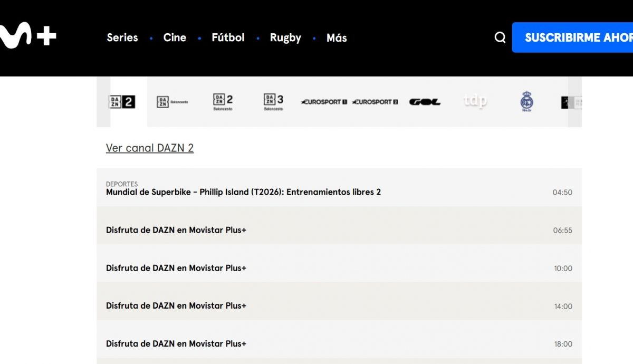The image size is (633, 364).
Task: Pick the GOL channel logo
Action: click(425, 102)
